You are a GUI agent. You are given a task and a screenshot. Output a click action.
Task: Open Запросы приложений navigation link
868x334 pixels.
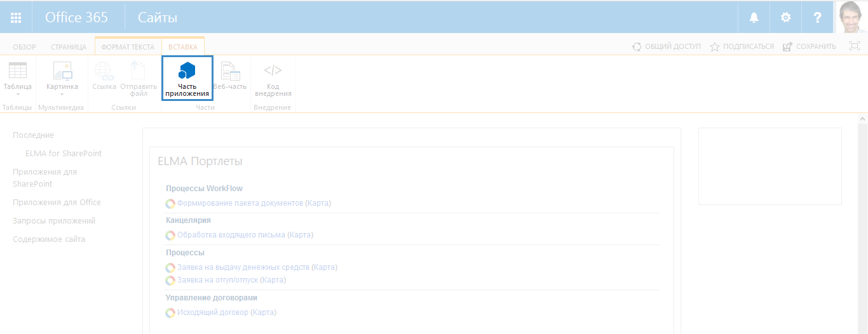pos(54,221)
